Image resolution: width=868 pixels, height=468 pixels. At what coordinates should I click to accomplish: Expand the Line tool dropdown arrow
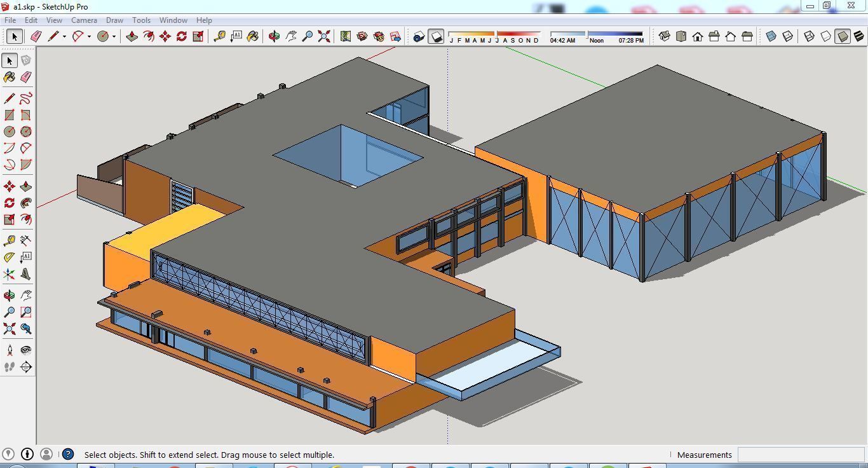tap(64, 36)
